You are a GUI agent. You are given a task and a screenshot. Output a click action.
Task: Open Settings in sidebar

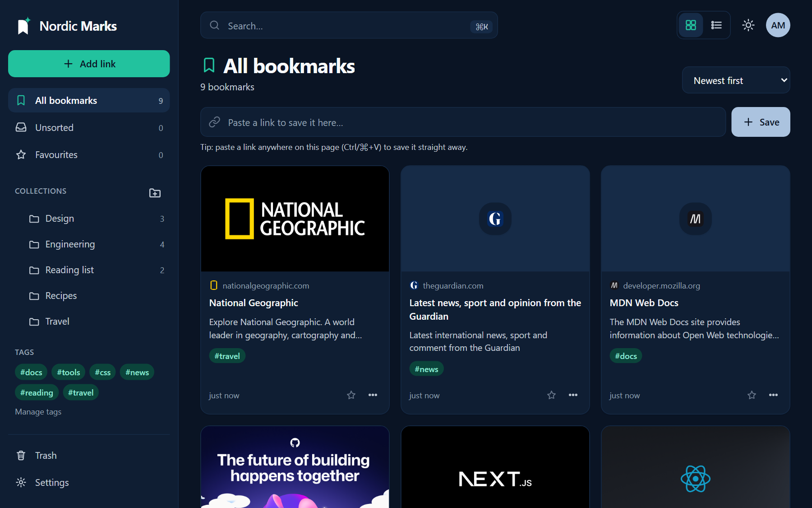click(89, 483)
